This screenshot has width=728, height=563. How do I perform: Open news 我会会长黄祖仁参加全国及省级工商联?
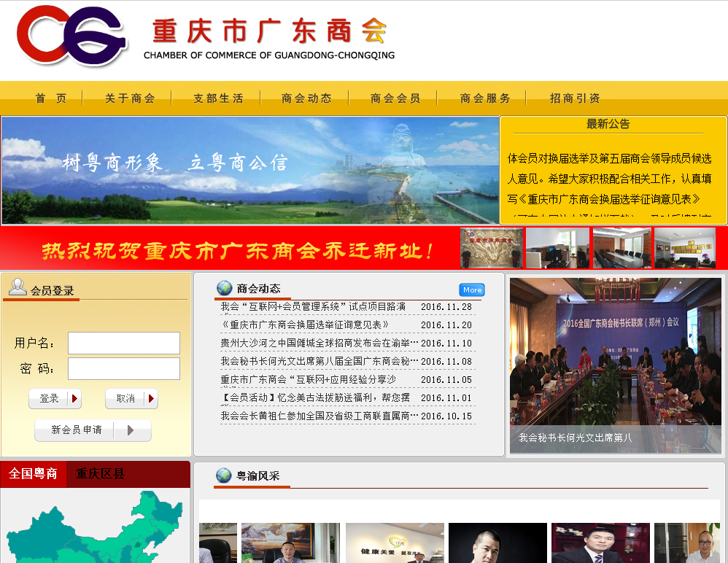pyautogui.click(x=320, y=416)
